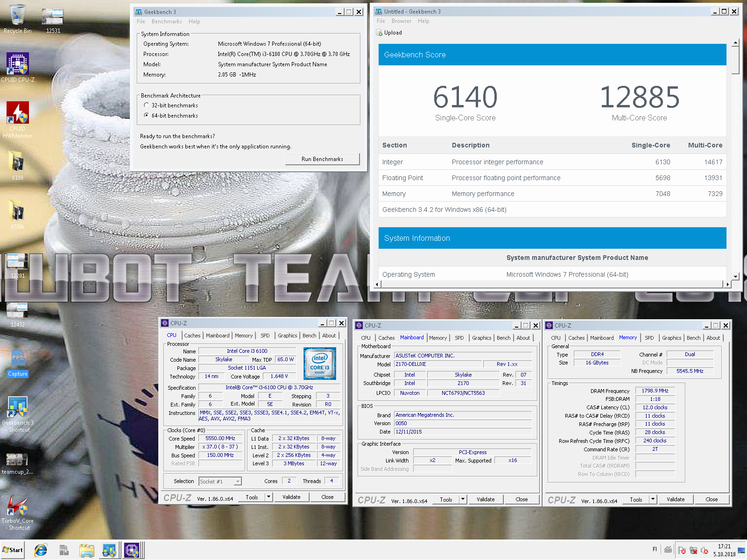Image resolution: width=747 pixels, height=560 pixels.
Task: Open Windows Explorer folder taskbar icon
Action: (86, 551)
